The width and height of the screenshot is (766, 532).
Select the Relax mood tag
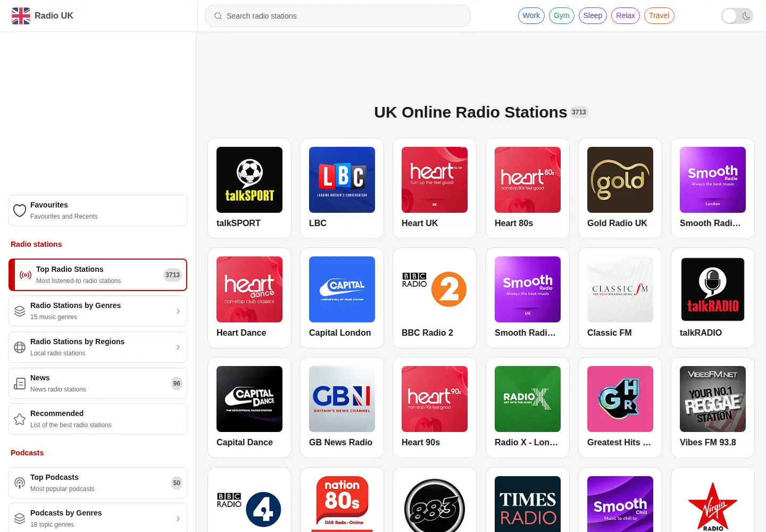tap(626, 15)
